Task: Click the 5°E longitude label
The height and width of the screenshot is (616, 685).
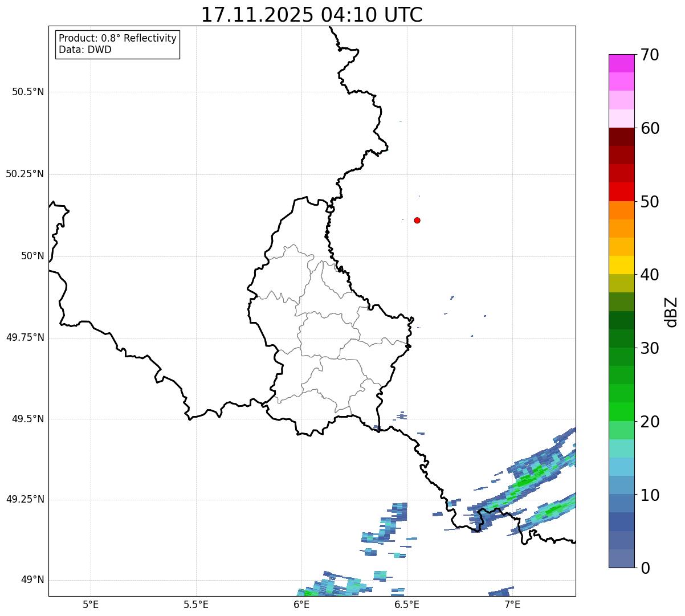Action: pos(91,604)
